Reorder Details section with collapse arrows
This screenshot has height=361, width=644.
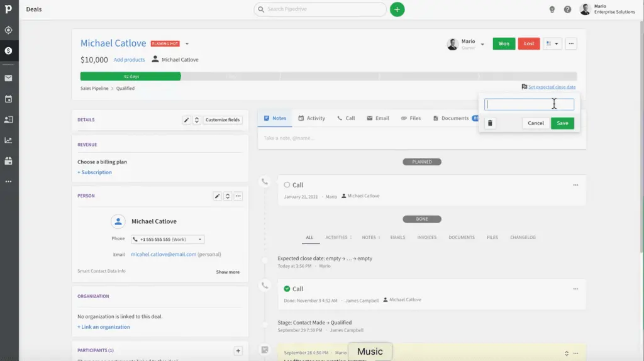(197, 120)
